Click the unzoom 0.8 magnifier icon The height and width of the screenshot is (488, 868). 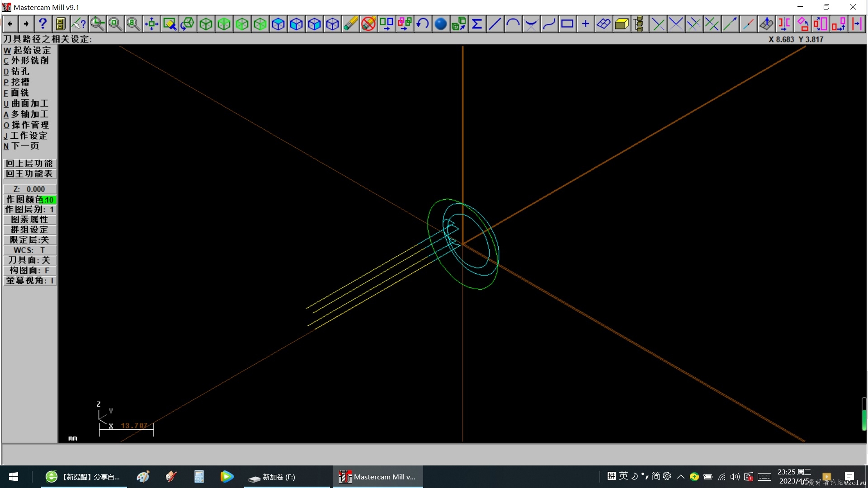133,23
